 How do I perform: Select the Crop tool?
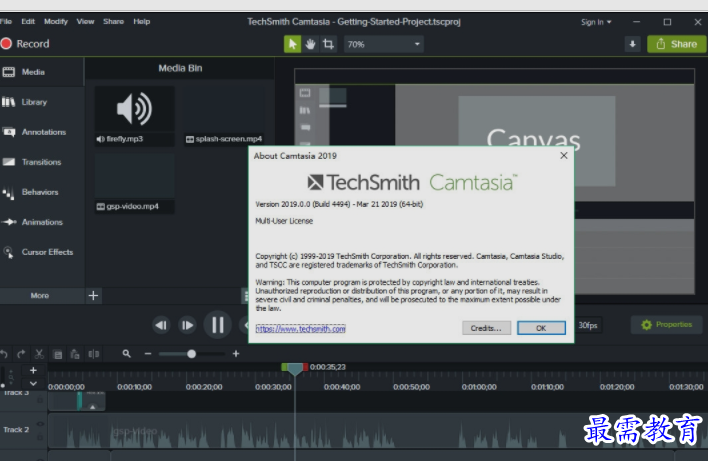pos(328,44)
